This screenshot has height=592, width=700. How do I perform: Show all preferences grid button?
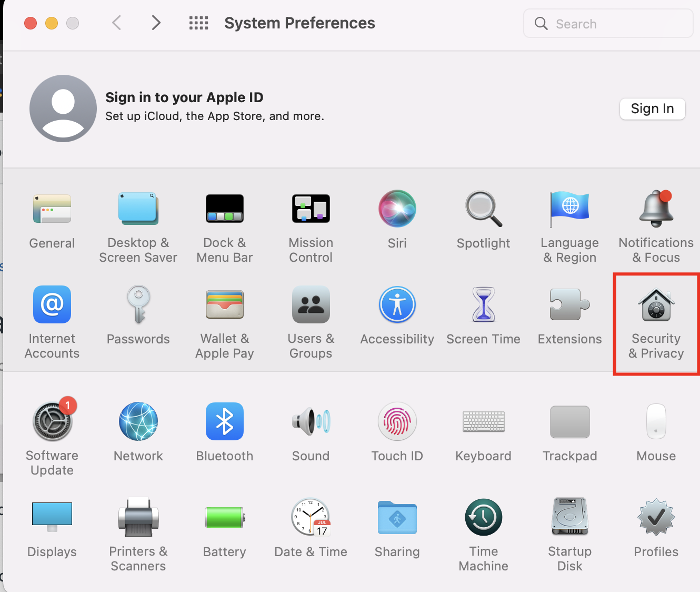[x=199, y=23]
